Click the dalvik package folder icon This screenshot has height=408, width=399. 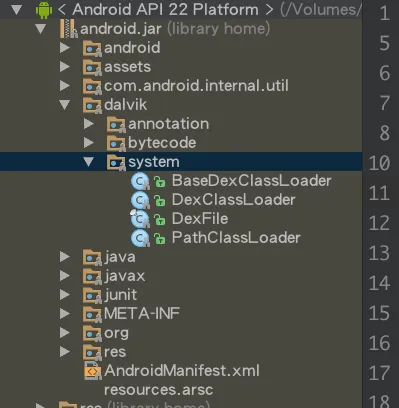(92, 105)
